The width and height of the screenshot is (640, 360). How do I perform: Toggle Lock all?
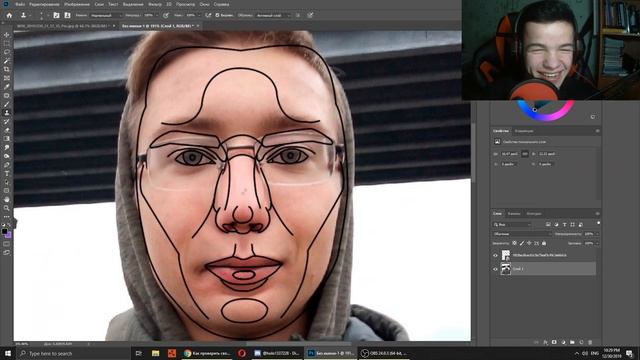click(x=544, y=243)
